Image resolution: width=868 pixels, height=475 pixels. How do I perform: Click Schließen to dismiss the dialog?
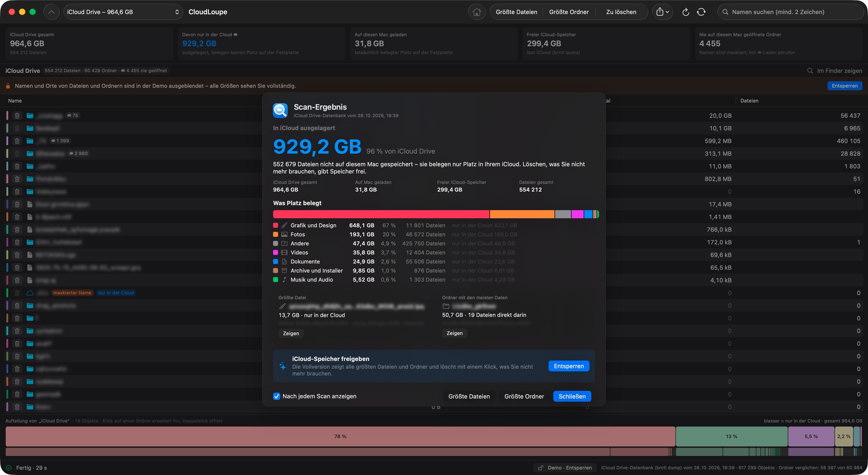[572, 396]
